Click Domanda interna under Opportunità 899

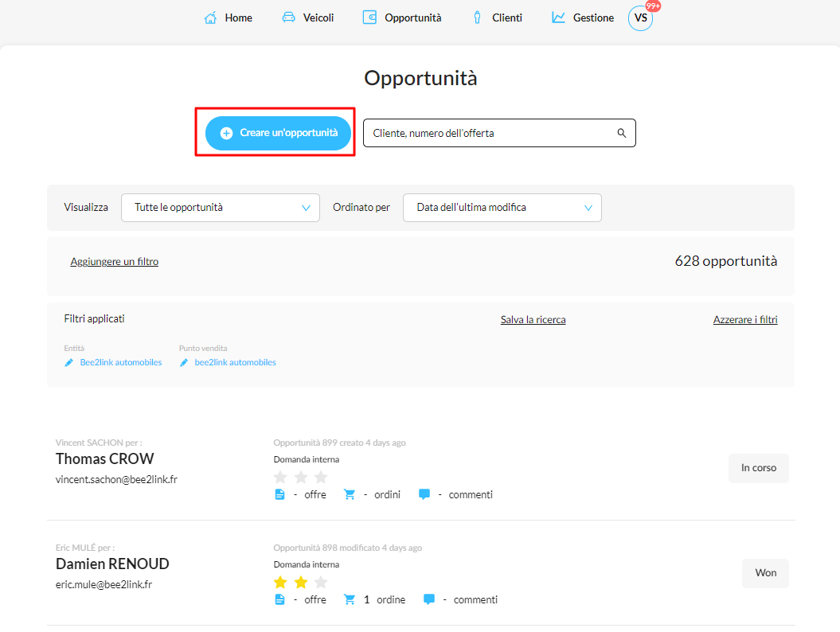pyautogui.click(x=307, y=459)
